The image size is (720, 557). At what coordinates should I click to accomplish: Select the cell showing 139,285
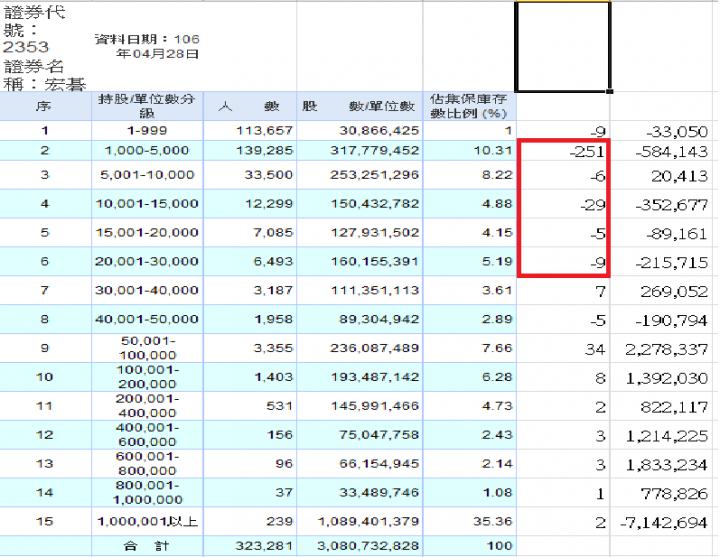pyautogui.click(x=250, y=151)
